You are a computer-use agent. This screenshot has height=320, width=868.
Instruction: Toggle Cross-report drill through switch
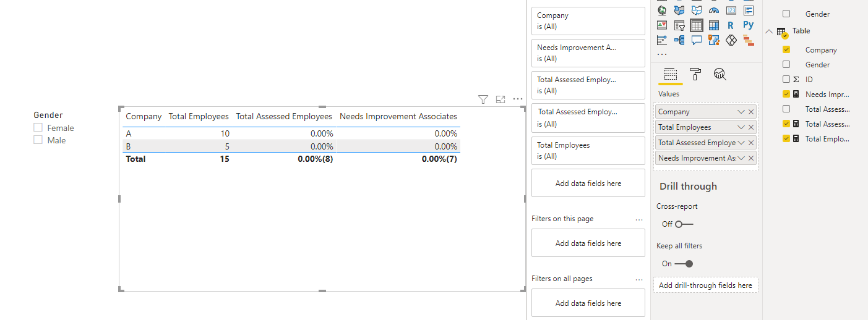click(x=684, y=224)
